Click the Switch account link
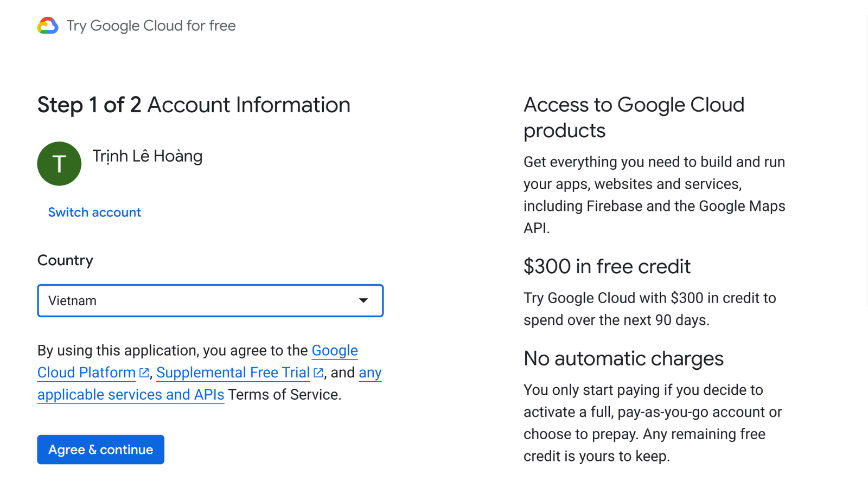Image resolution: width=868 pixels, height=488 pixels. [94, 212]
